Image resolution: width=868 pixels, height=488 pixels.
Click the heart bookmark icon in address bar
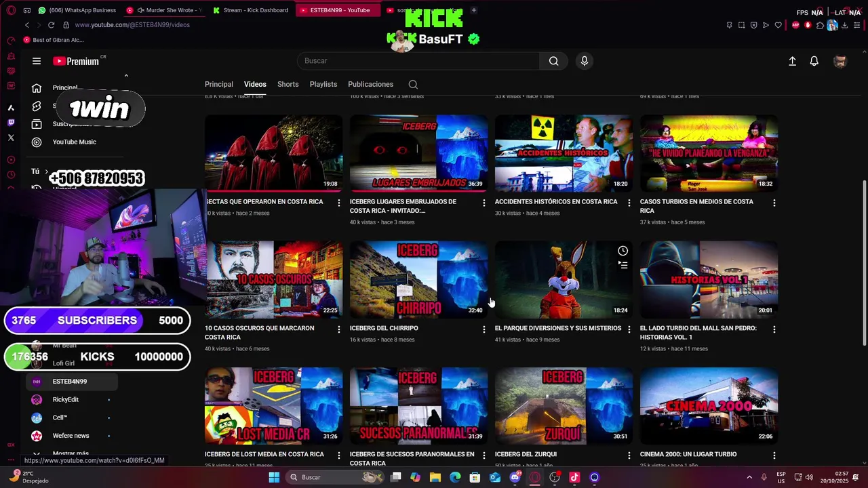pos(778,25)
